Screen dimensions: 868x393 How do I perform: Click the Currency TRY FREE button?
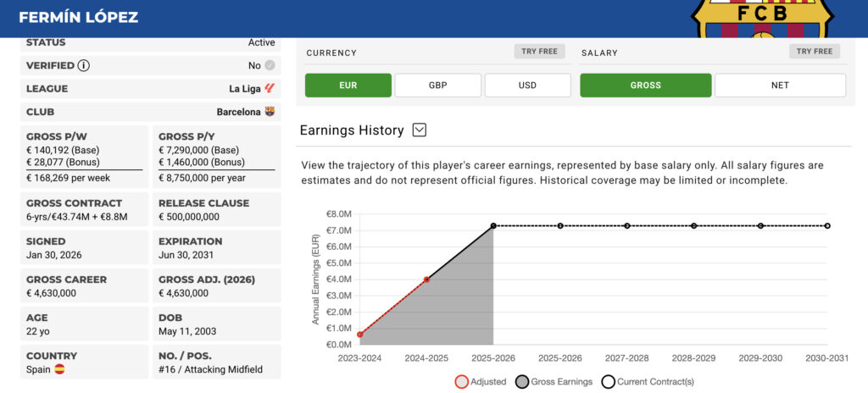pos(539,52)
